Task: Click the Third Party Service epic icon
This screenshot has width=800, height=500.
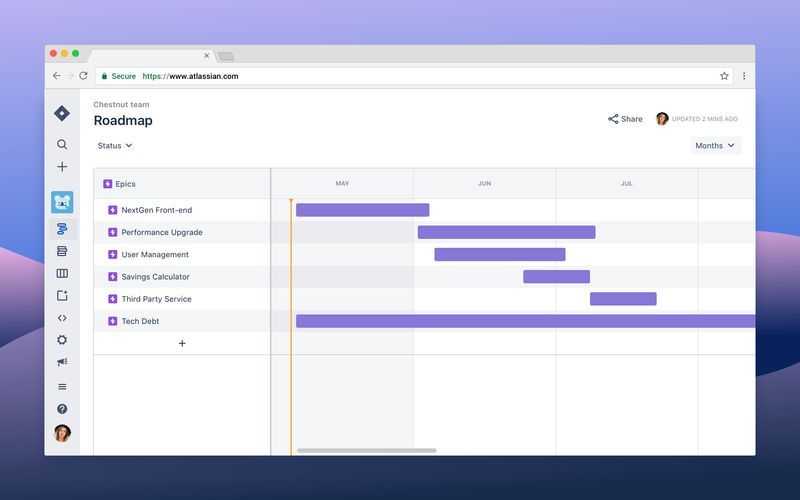Action: [113, 298]
